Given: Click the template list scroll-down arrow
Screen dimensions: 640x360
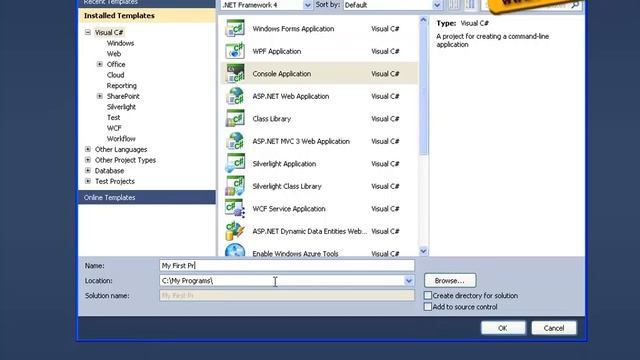Looking at the screenshot, I should pyautogui.click(x=423, y=251).
